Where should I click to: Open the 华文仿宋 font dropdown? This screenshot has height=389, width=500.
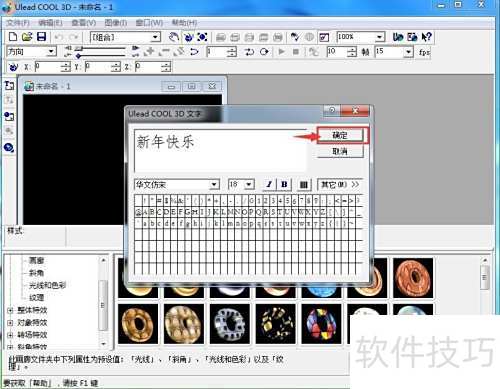(214, 184)
